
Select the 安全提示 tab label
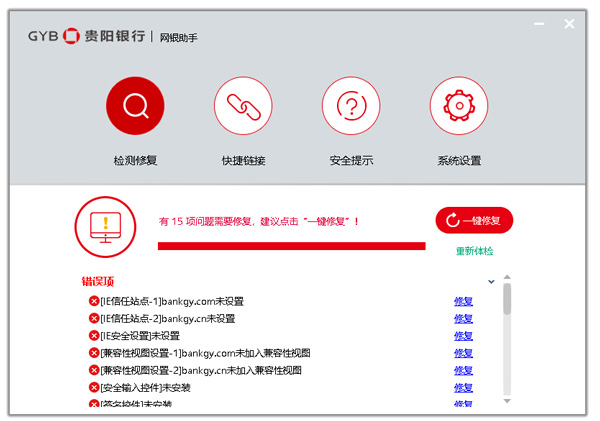click(x=351, y=160)
